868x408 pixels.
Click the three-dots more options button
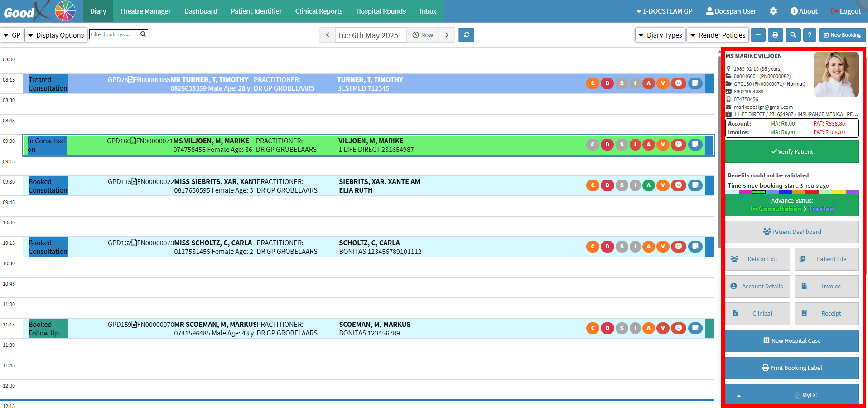tap(758, 35)
